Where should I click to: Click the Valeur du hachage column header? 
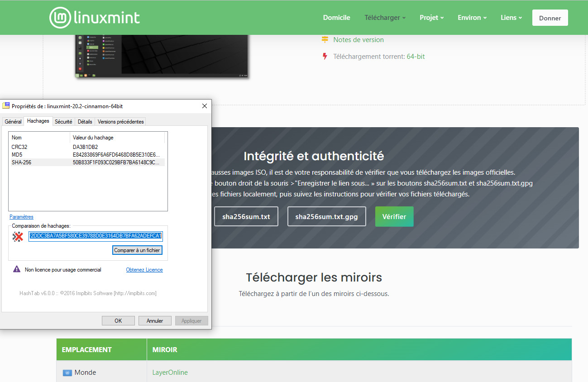117,137
